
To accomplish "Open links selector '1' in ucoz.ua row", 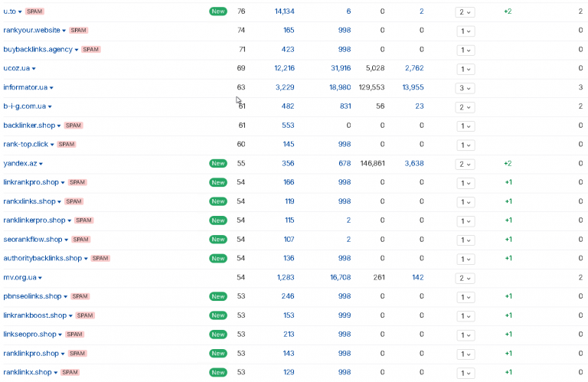I will [465, 69].
